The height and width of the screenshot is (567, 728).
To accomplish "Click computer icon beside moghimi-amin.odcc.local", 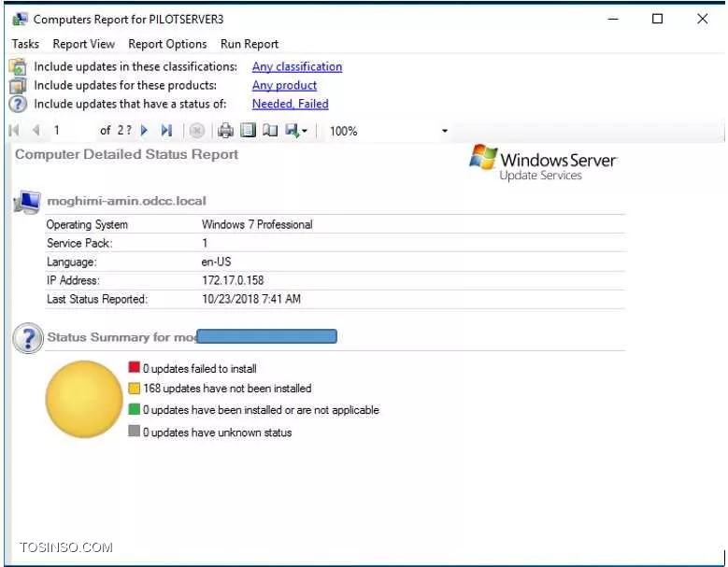I will (27, 202).
